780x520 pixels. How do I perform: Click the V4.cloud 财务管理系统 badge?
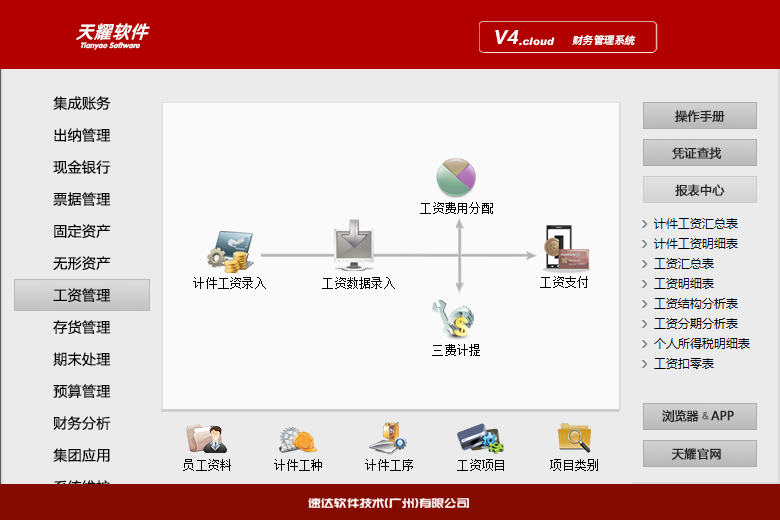[568, 37]
